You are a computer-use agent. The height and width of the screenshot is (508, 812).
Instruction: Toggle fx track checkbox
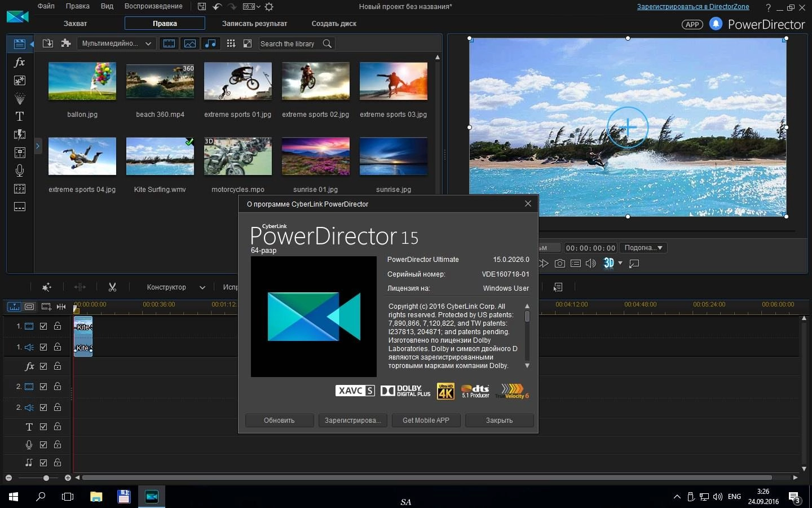[43, 366]
